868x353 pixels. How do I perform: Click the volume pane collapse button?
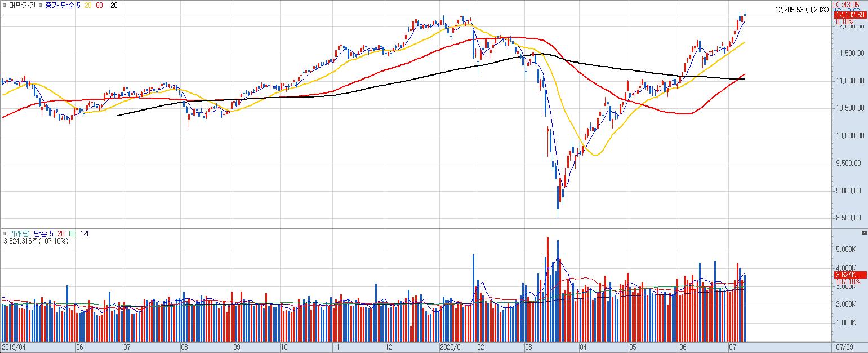point(865,232)
